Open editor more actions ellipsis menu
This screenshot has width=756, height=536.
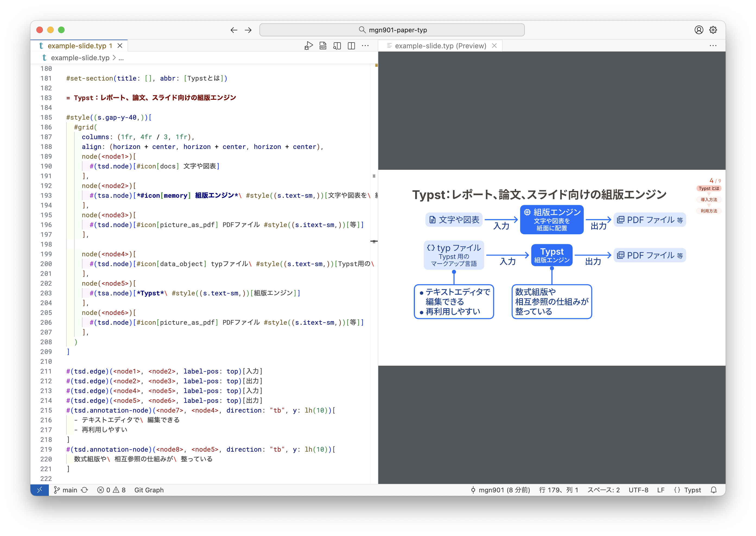(x=365, y=46)
